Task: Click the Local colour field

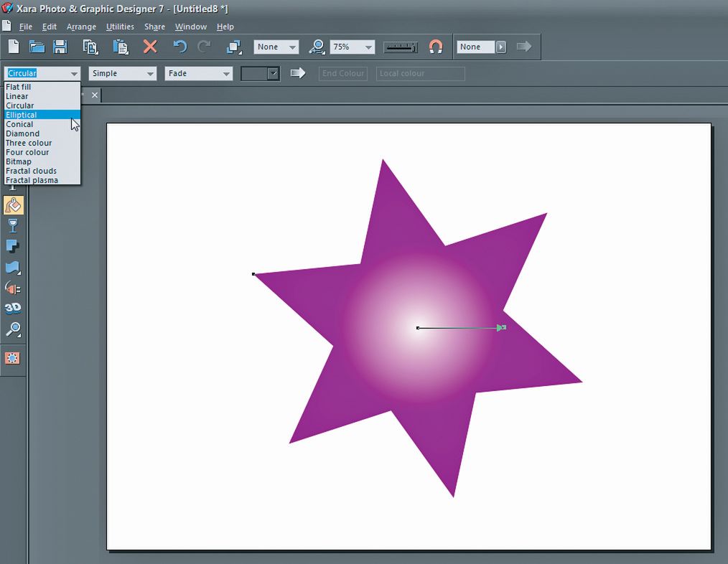Action: coord(420,73)
